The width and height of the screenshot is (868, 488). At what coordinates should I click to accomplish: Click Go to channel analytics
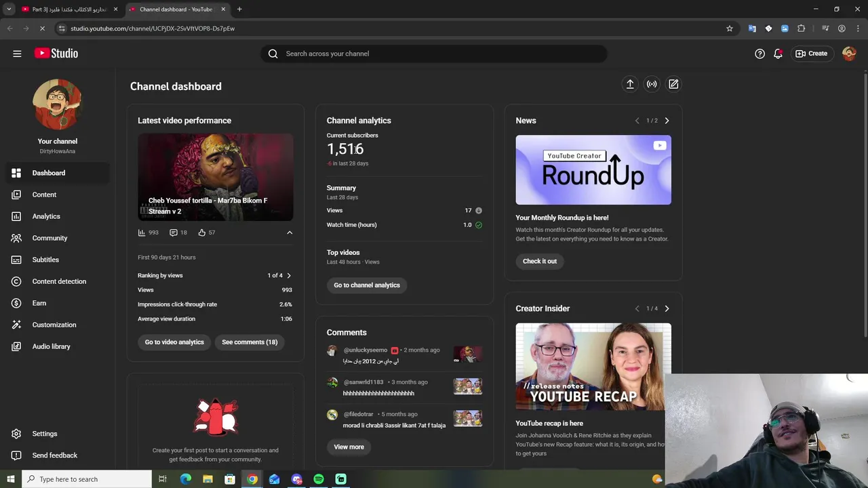point(367,285)
